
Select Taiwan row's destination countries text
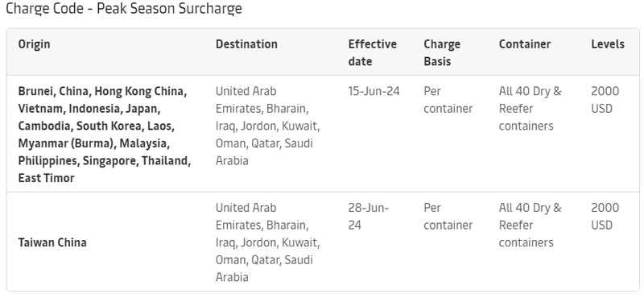click(x=268, y=242)
